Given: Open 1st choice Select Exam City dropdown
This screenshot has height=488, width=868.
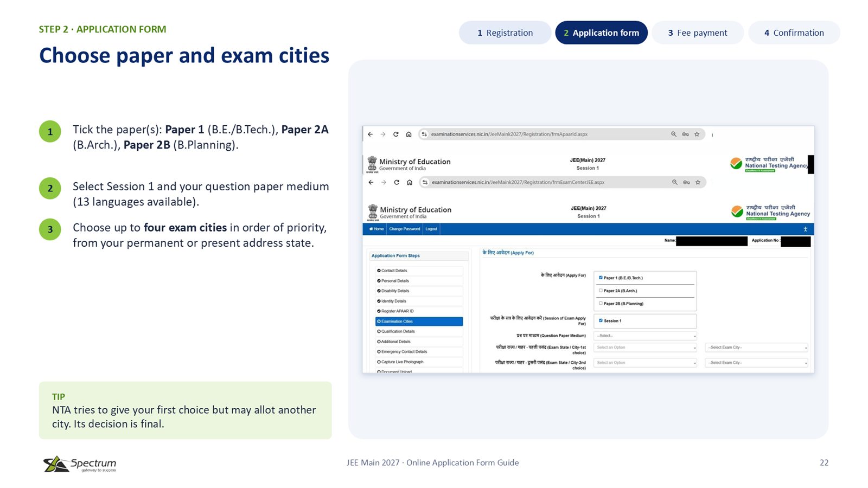Looking at the screenshot, I should [x=757, y=348].
